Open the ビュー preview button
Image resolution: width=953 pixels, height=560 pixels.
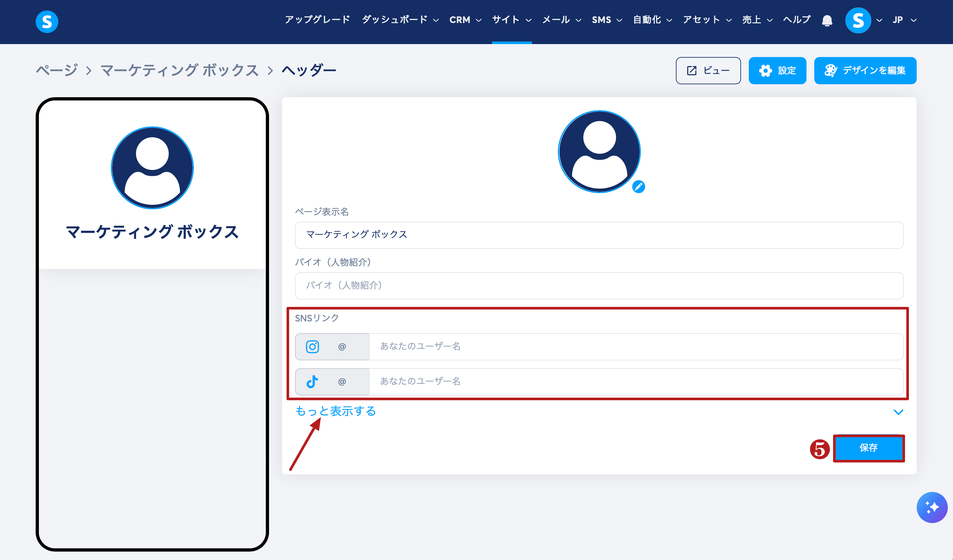[708, 71]
